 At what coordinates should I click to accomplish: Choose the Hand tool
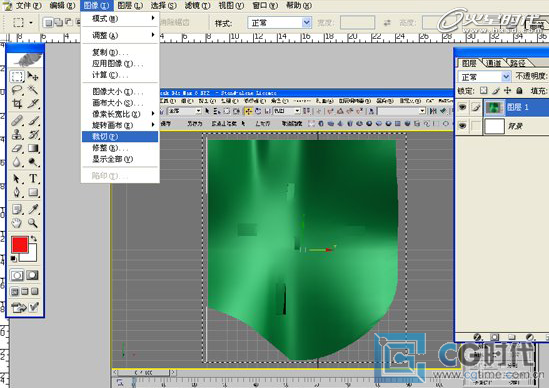(17, 223)
